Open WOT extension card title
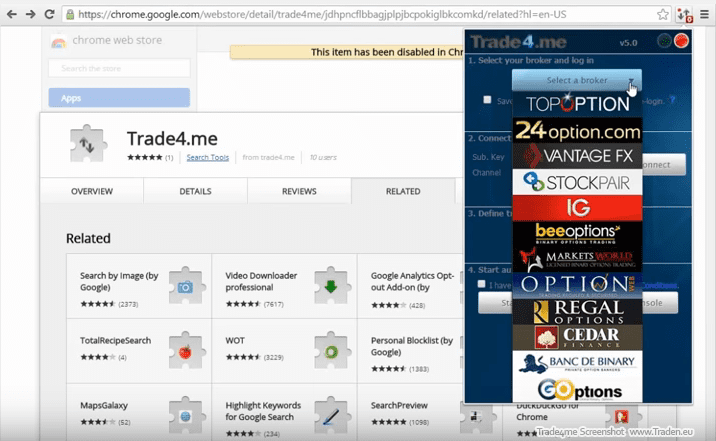The image size is (716, 441). [235, 341]
